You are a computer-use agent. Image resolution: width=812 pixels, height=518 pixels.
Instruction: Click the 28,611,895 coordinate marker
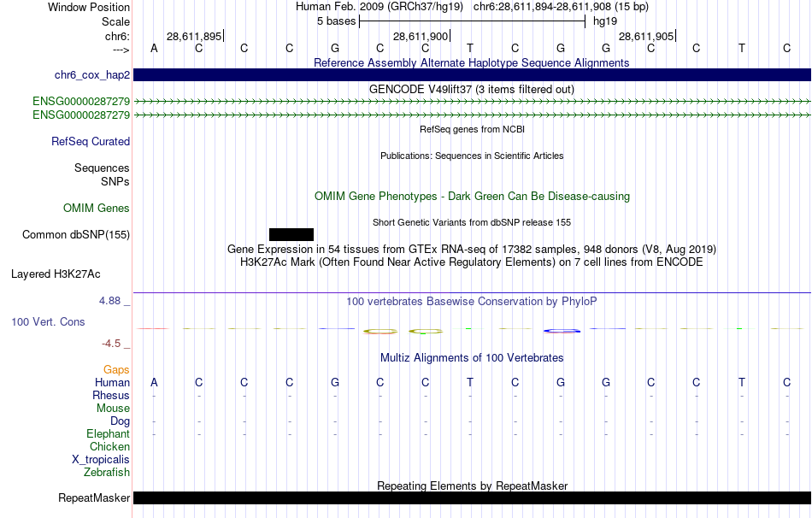click(195, 36)
